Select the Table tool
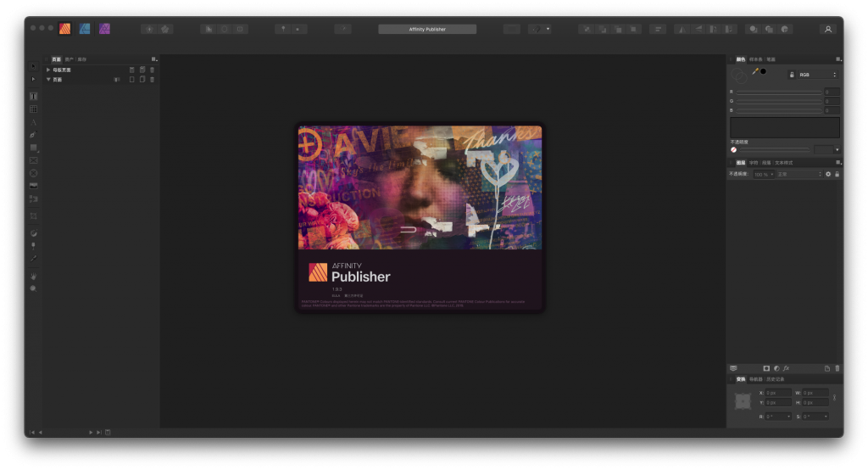 click(x=33, y=109)
